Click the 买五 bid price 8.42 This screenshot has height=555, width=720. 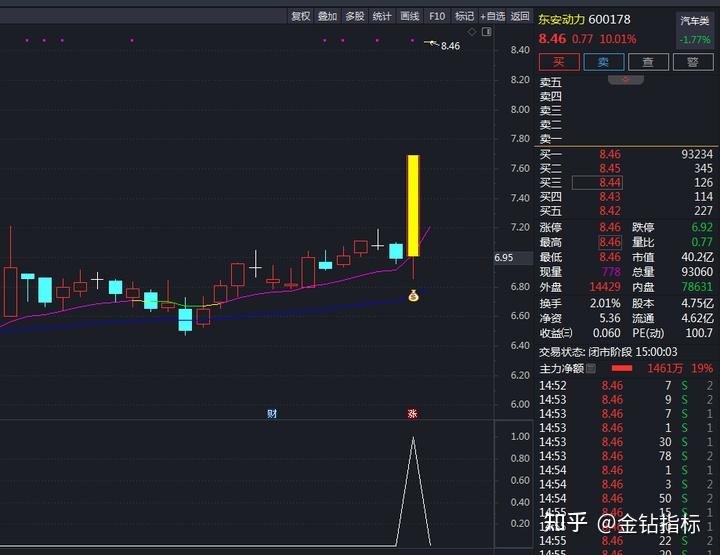click(610, 211)
